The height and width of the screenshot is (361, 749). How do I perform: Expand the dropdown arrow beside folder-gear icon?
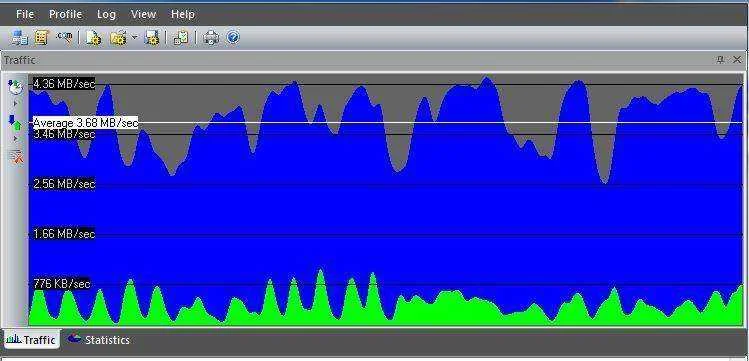[134, 37]
